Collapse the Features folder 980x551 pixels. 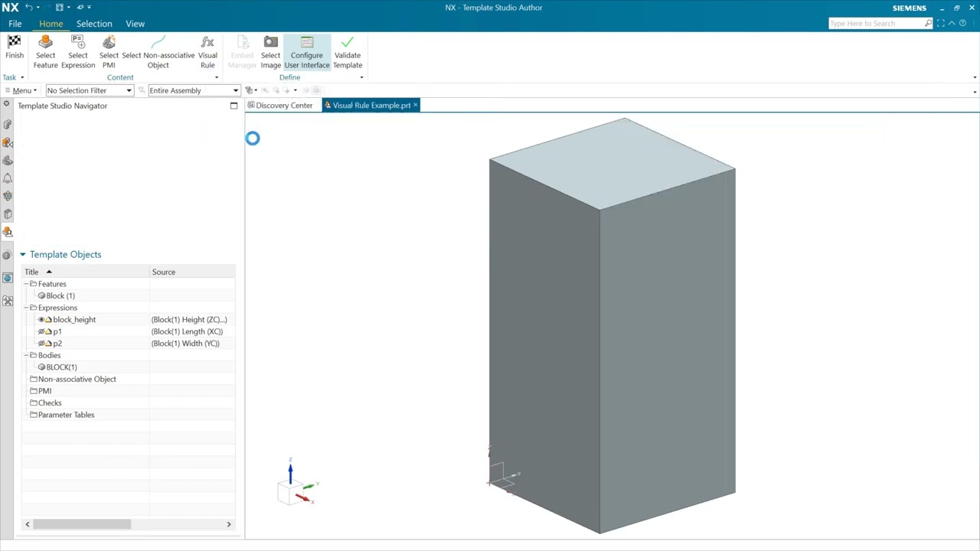pyautogui.click(x=26, y=284)
